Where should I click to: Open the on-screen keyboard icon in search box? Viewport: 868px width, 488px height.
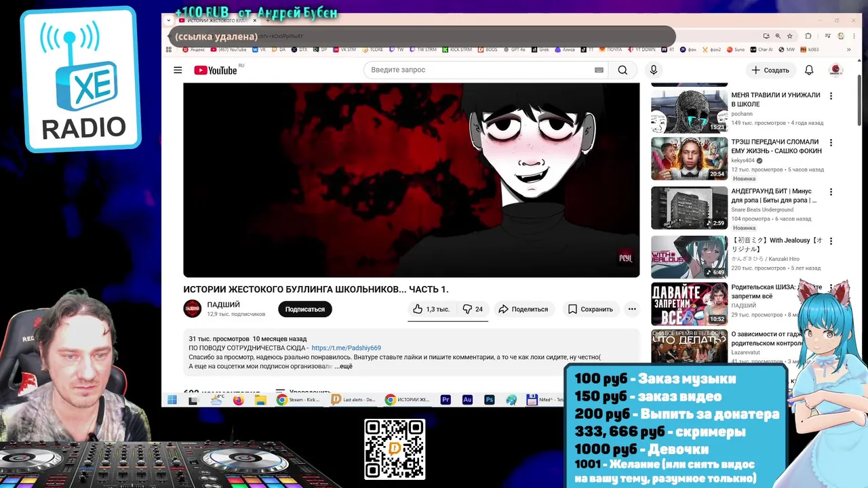click(599, 70)
